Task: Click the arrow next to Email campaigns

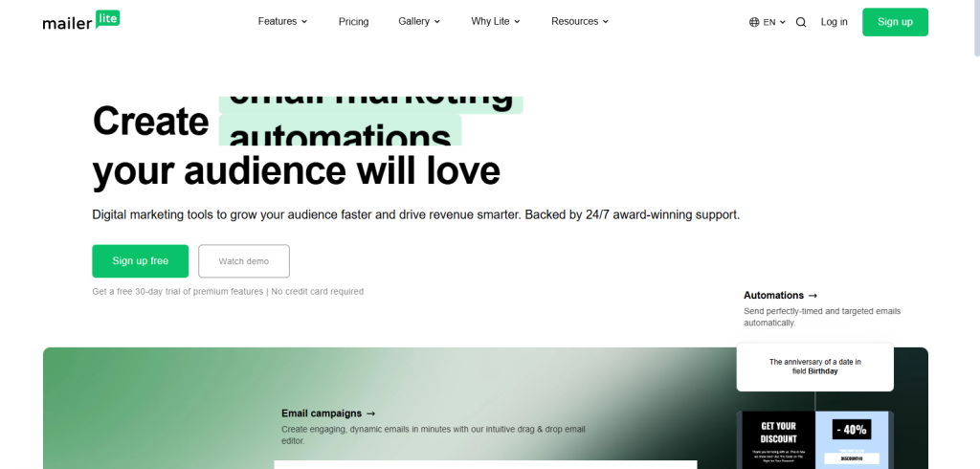Action: point(370,413)
